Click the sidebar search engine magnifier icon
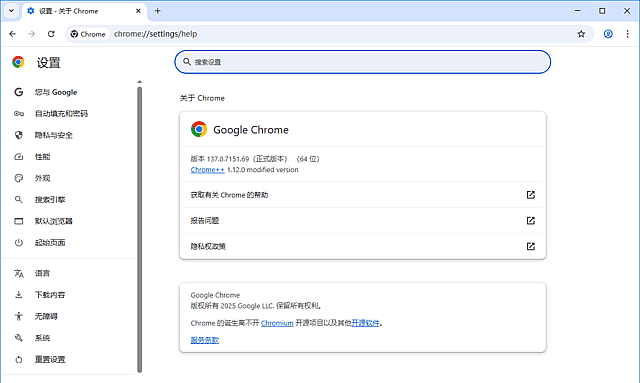 19,200
